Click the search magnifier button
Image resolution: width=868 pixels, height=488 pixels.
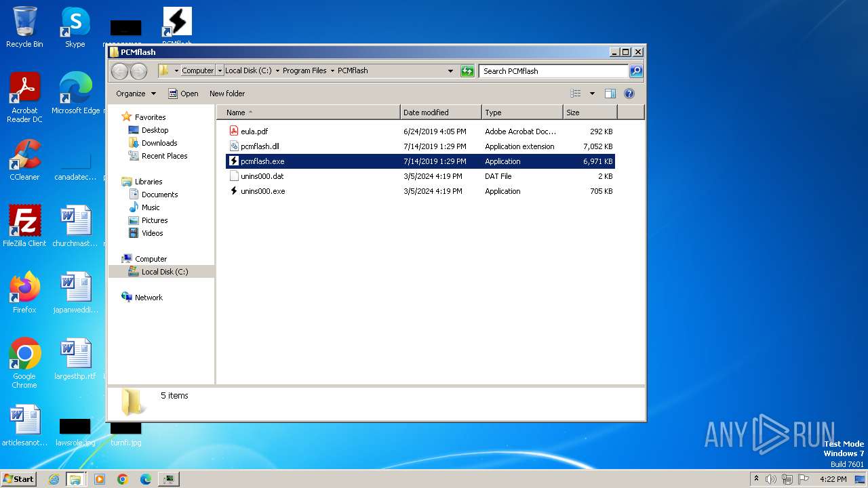point(635,70)
